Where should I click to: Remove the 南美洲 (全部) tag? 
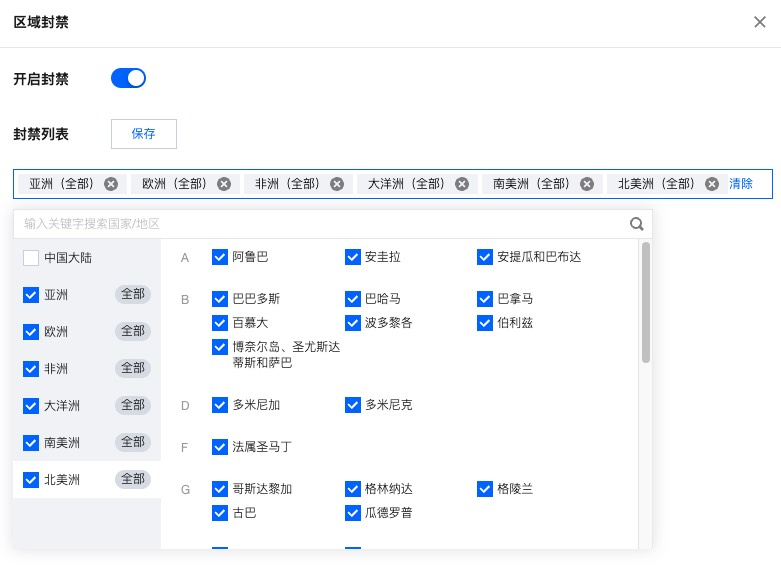(x=586, y=184)
